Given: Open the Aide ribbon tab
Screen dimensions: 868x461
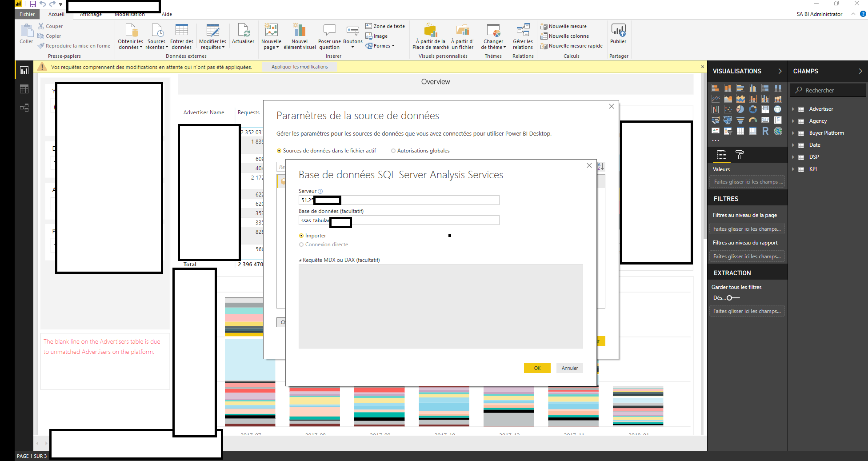Looking at the screenshot, I should [167, 14].
